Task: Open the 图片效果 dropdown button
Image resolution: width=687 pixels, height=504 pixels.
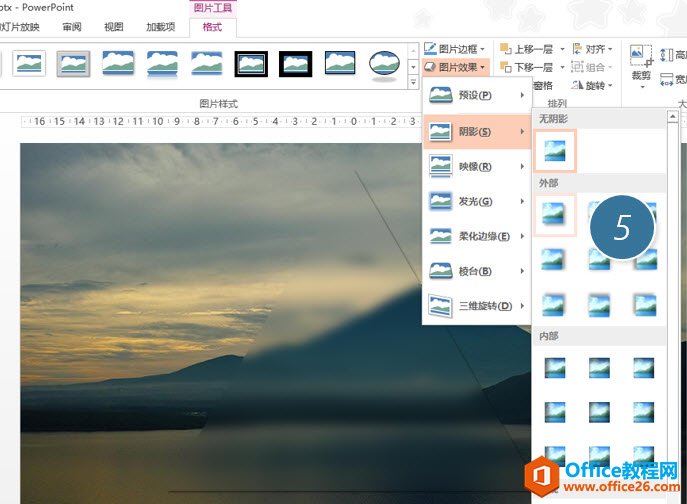Action: 456,68
